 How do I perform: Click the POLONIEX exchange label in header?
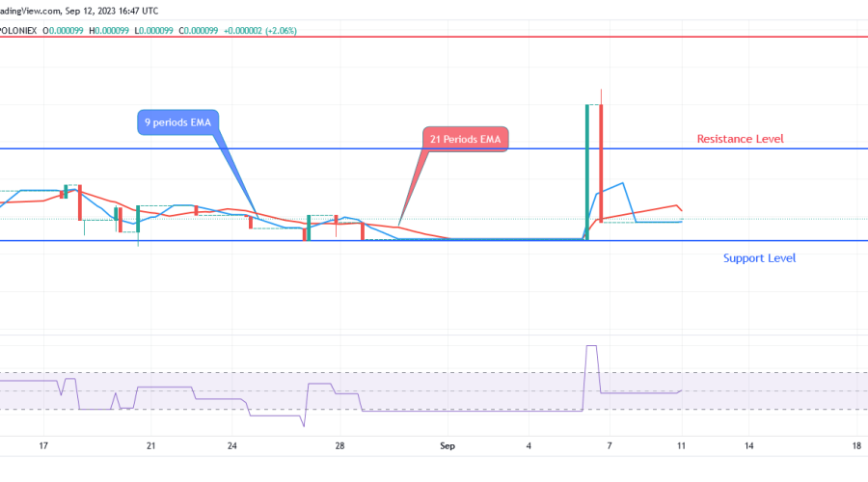pos(18,31)
